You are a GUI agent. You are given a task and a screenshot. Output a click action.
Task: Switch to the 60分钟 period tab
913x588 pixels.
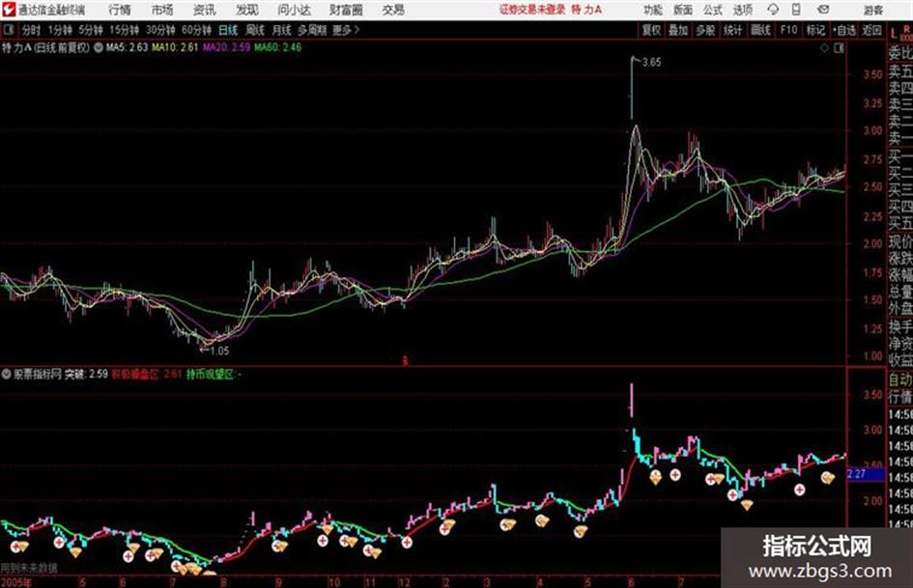tap(197, 30)
